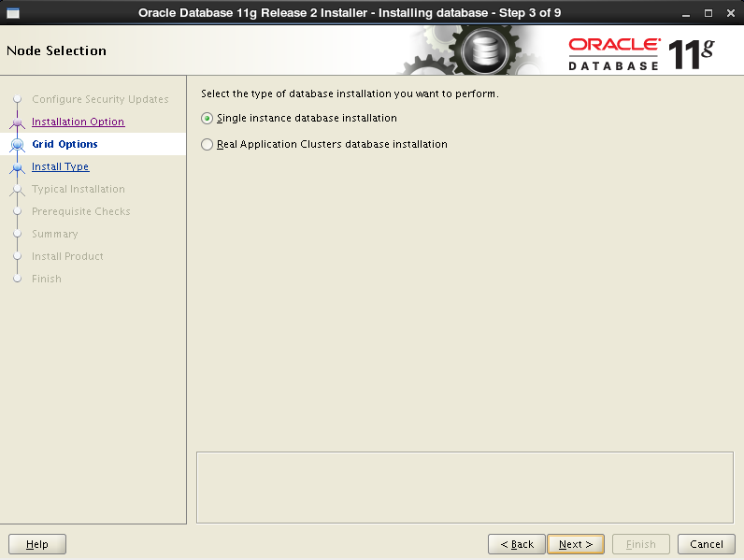The image size is (744, 560).
Task: Close the installer window
Action: (x=731, y=13)
